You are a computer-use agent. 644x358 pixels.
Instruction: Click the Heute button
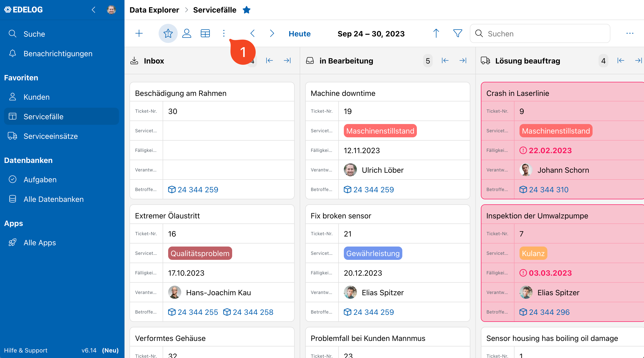tap(299, 34)
